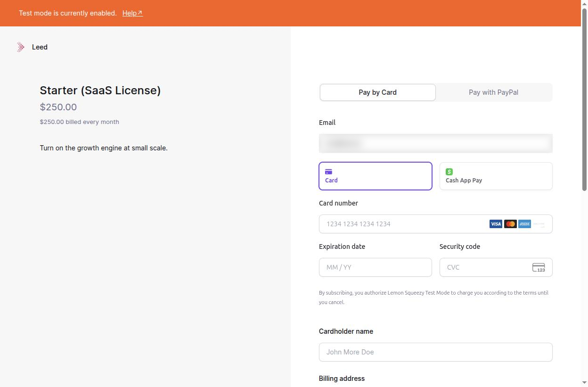This screenshot has width=588, height=387.
Task: Click scrollbar down arrow
Action: click(x=584, y=383)
